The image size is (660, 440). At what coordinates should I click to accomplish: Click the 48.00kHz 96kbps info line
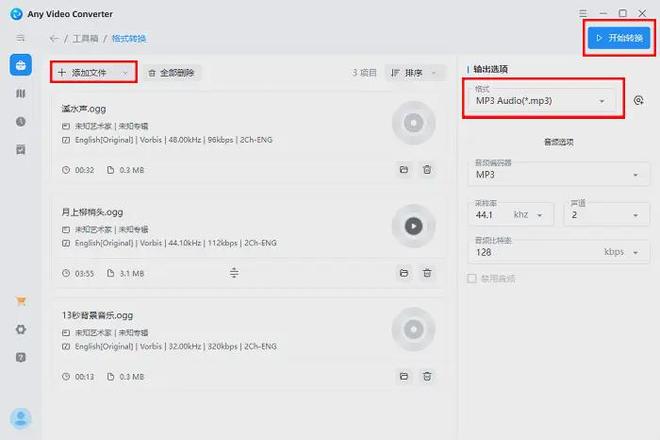173,140
